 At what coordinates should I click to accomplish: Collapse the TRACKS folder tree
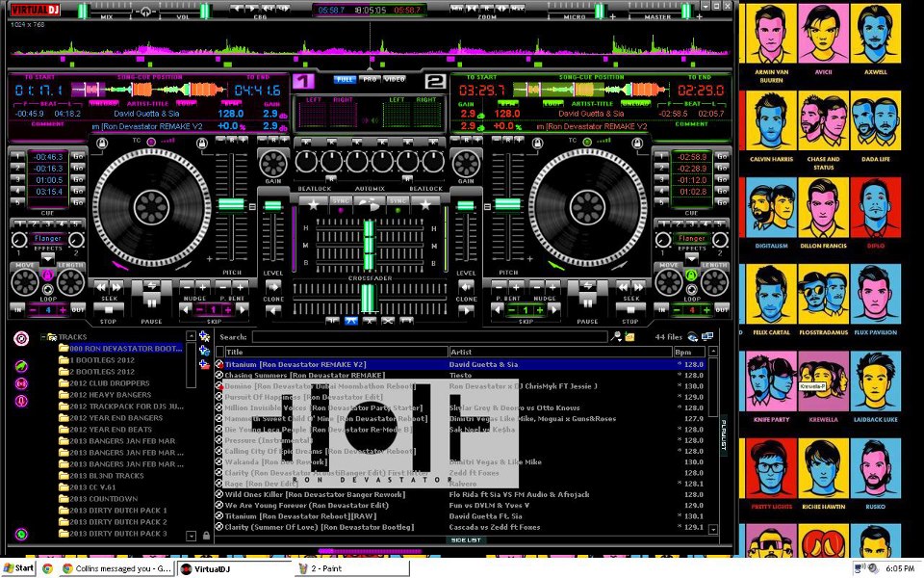(44, 337)
